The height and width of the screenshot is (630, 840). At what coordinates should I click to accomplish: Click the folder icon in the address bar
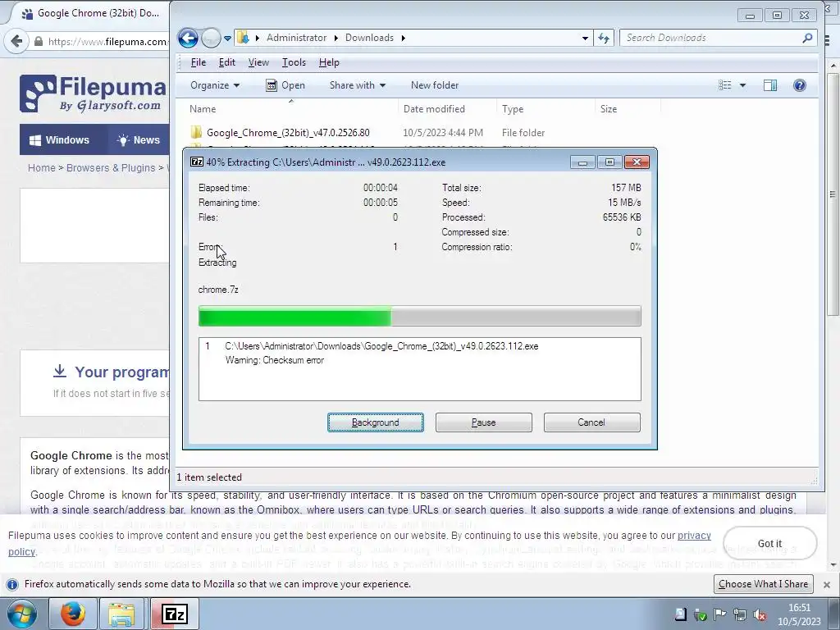click(243, 38)
